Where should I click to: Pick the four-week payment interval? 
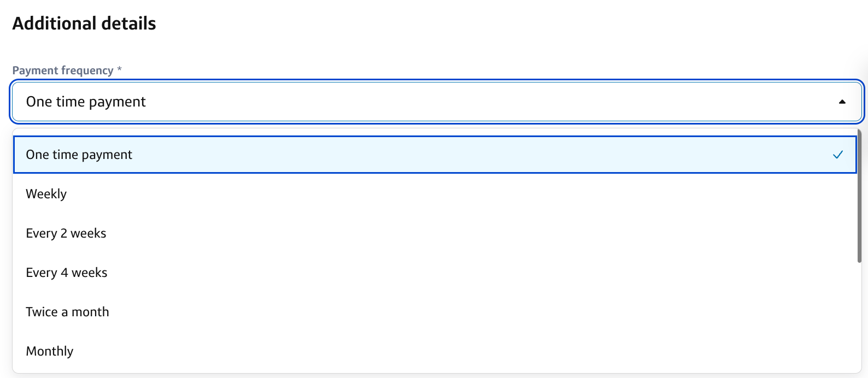[x=67, y=273]
